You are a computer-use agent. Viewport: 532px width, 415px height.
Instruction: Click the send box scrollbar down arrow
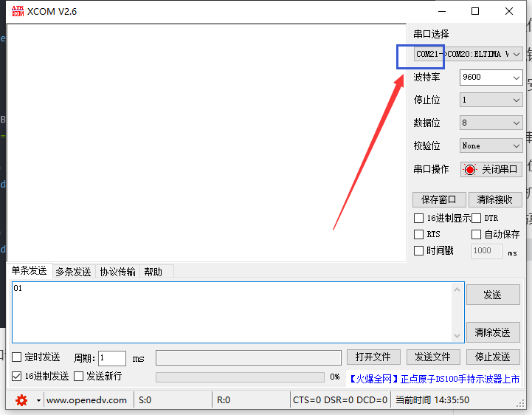(x=457, y=335)
